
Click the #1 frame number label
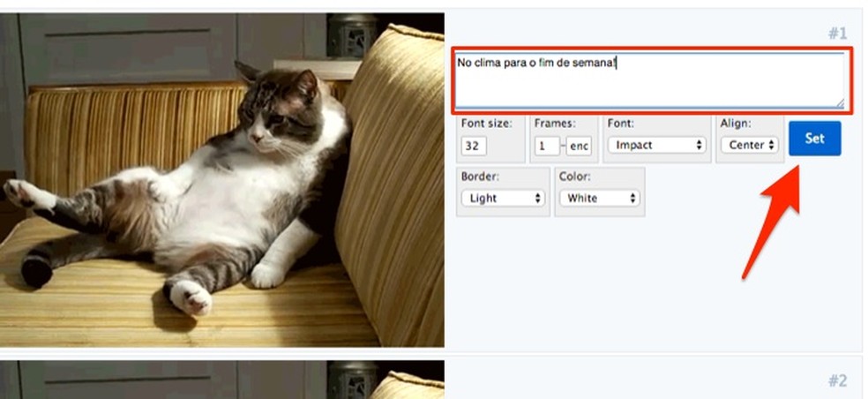coord(837,34)
